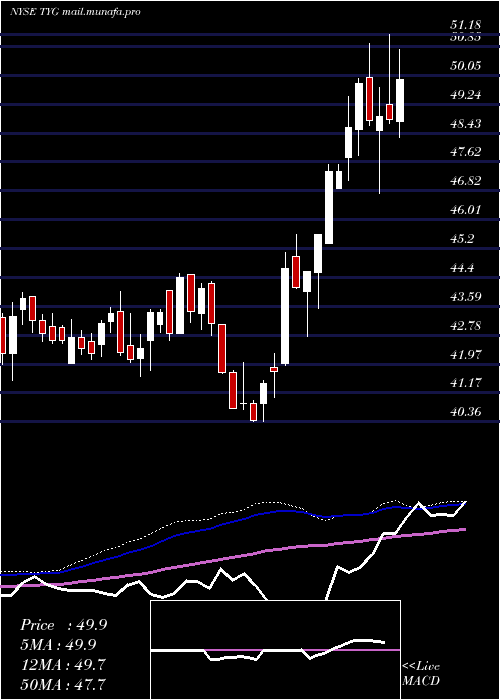Click the NYSE TYG mail.munafa.pro title text

(75, 12)
